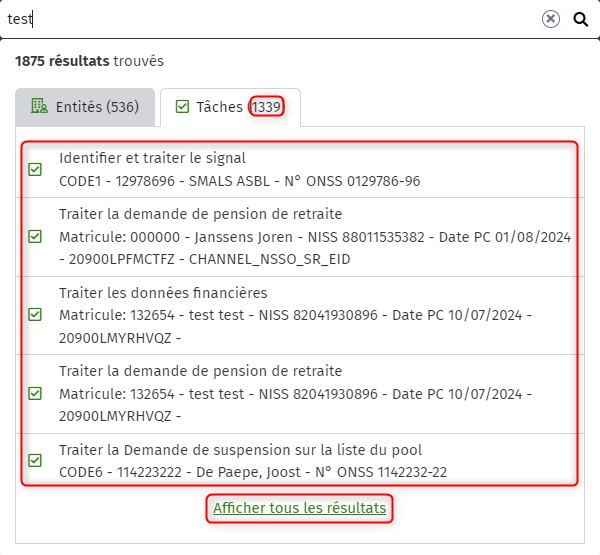Open Janssens Joren pension de retraite task
This screenshot has width=600, height=555.
[300, 237]
